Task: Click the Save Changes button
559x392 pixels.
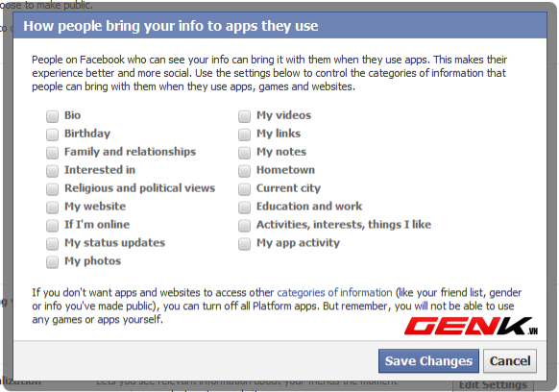Action: pos(428,361)
